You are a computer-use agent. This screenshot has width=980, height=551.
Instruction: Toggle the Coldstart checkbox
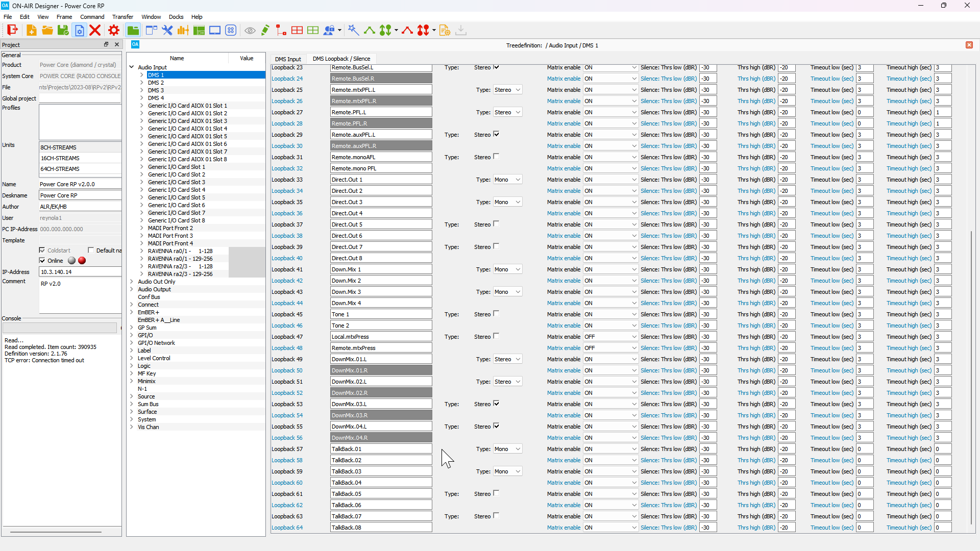(x=42, y=250)
